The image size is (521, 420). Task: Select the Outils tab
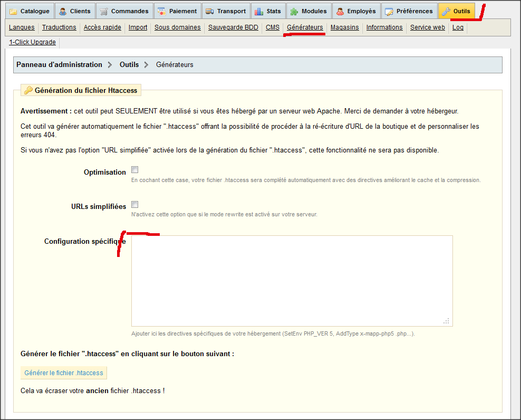(x=457, y=11)
